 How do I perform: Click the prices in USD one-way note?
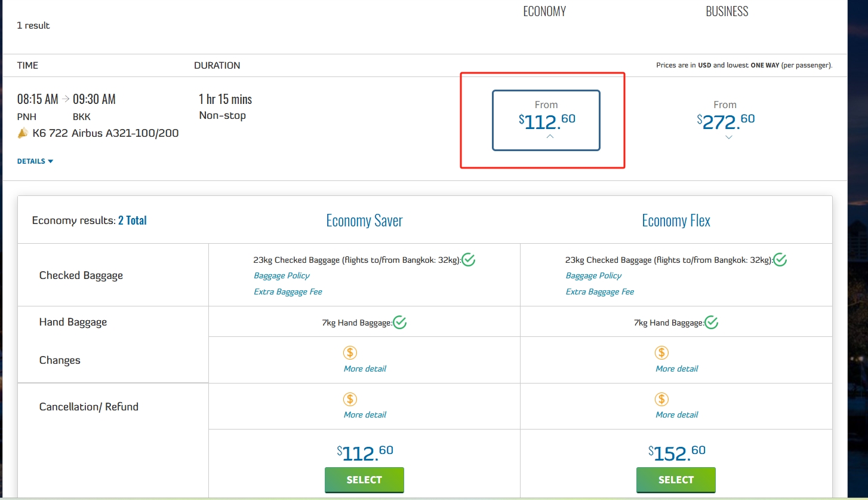744,65
